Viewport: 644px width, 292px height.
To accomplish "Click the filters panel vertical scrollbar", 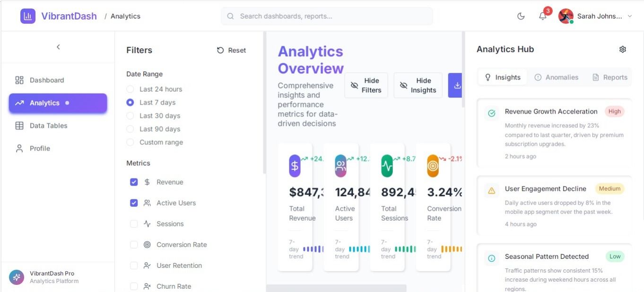I will coord(265,103).
